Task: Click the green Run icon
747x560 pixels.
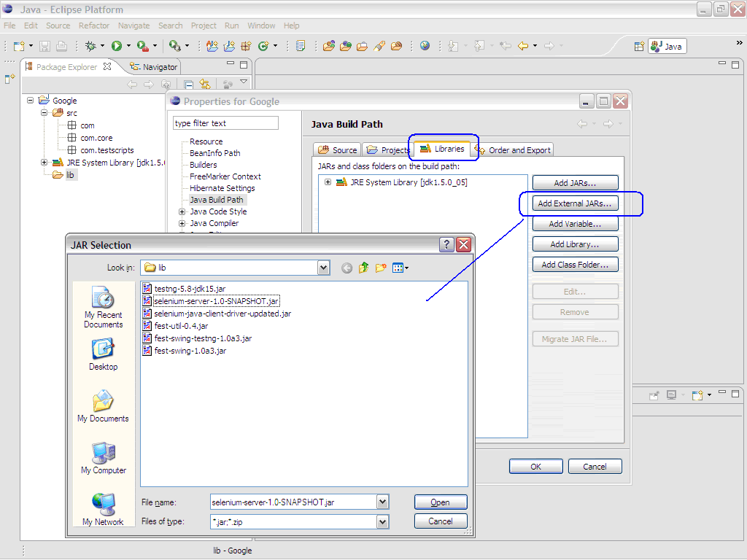Action: [x=117, y=46]
